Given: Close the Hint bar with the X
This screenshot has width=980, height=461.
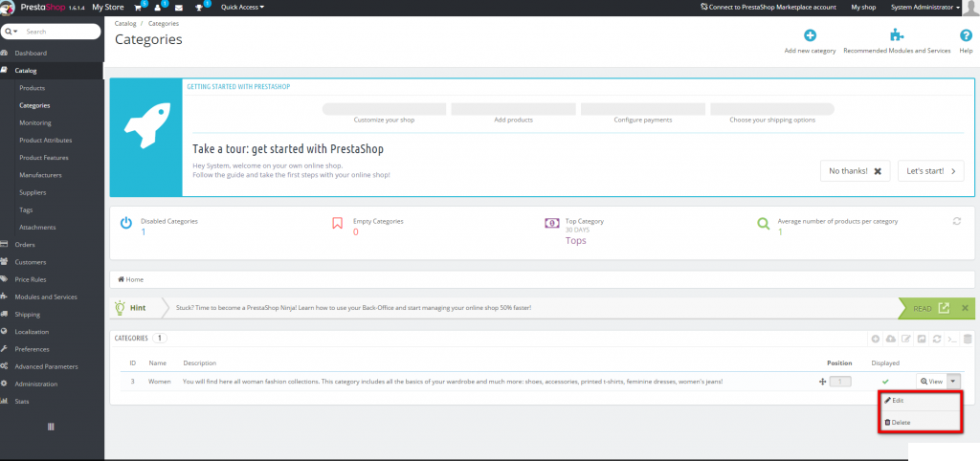Looking at the screenshot, I should point(965,308).
